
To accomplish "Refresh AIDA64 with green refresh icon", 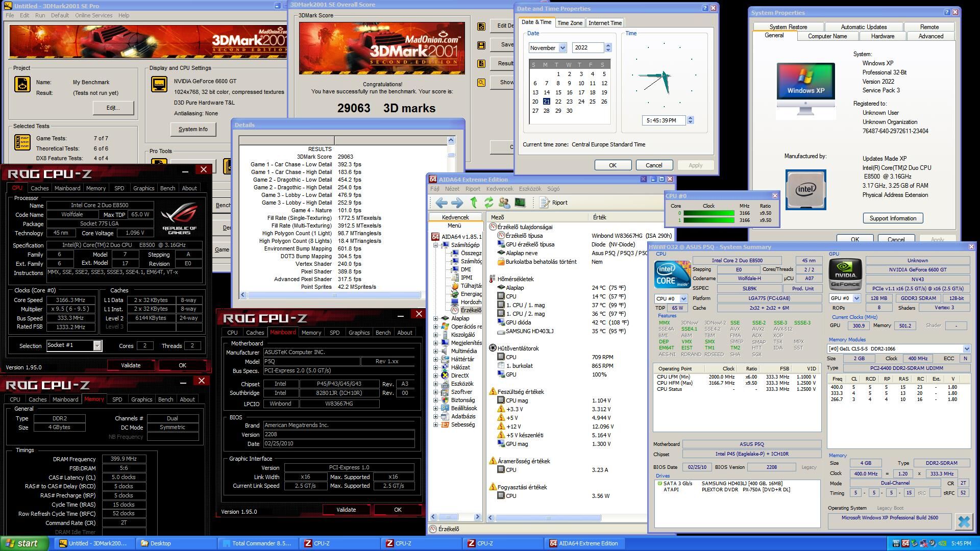I will pos(489,203).
